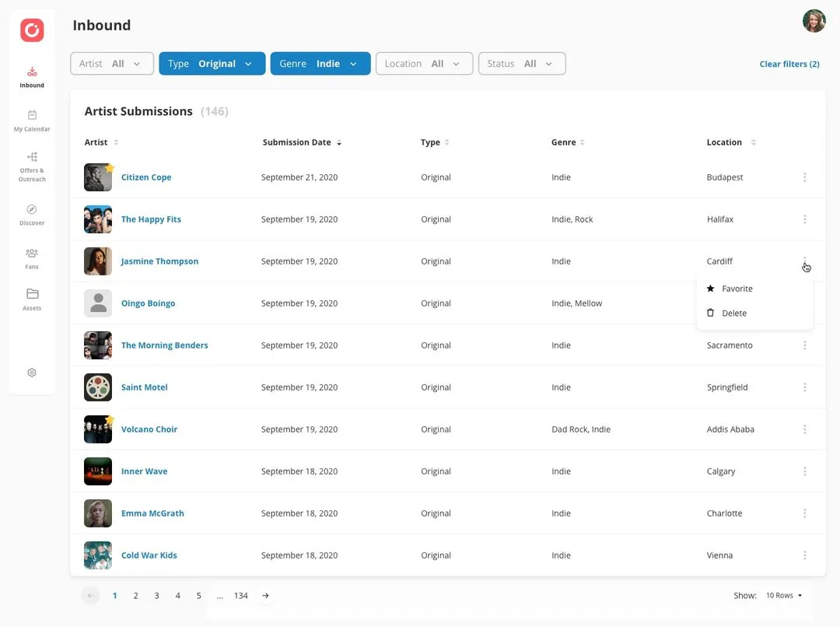Open The Happy Fits artist link
Image resolution: width=840 pixels, height=627 pixels.
pyautogui.click(x=151, y=219)
